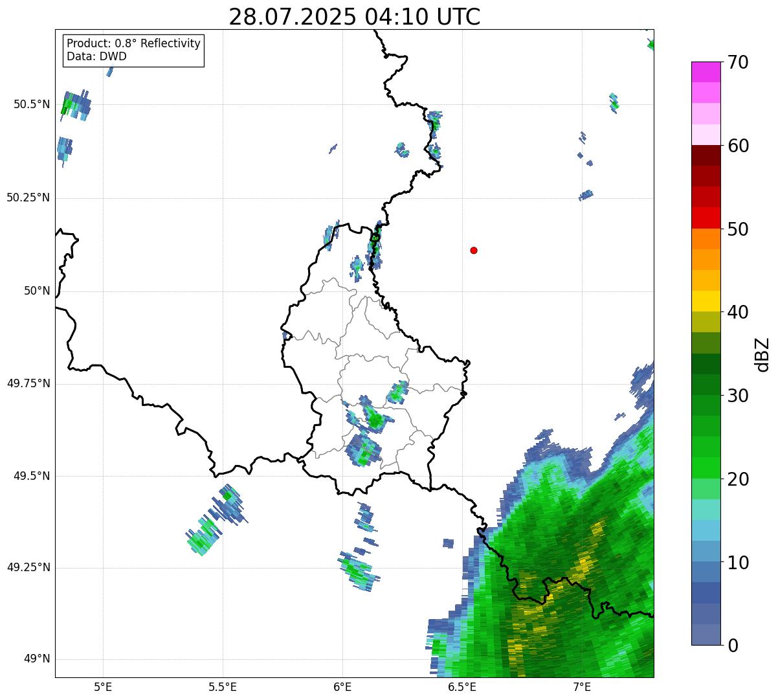Click the colorbar value 50

(x=738, y=229)
